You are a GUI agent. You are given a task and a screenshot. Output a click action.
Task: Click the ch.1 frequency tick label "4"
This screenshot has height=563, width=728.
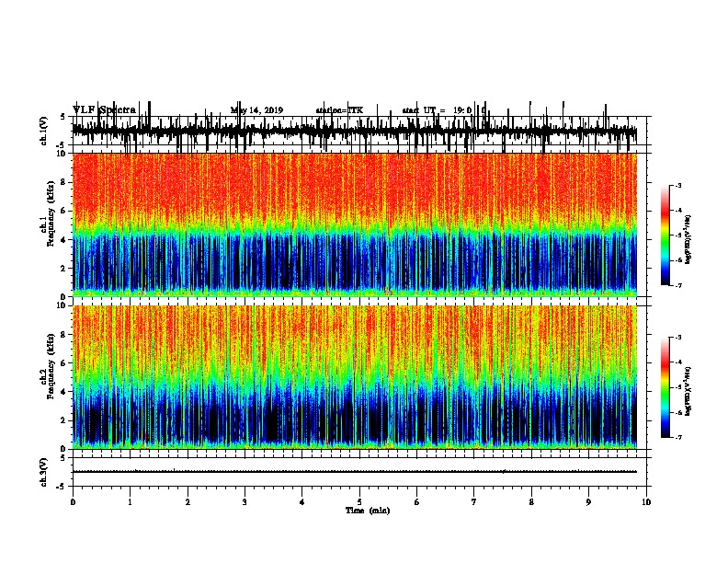(64, 240)
